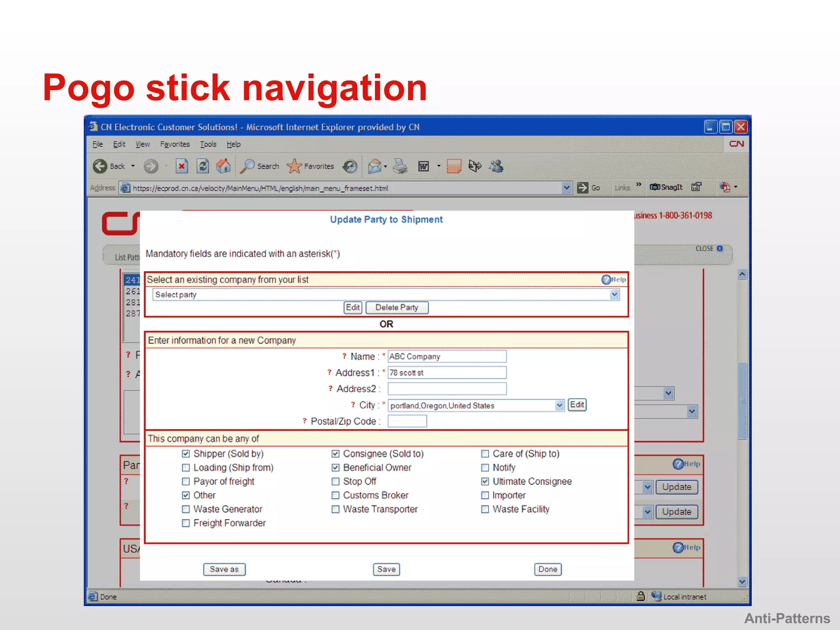This screenshot has width=840, height=630.
Task: Click the Edit button beside City
Action: tap(577, 405)
